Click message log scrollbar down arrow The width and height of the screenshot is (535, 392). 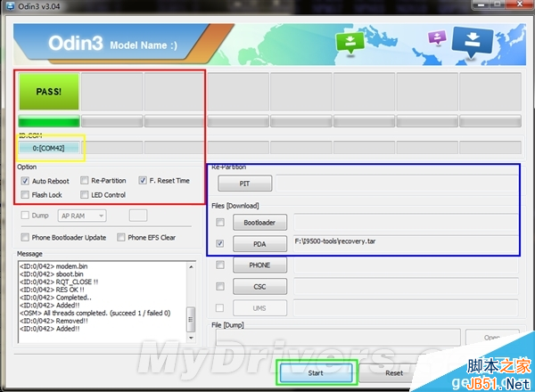pyautogui.click(x=191, y=338)
